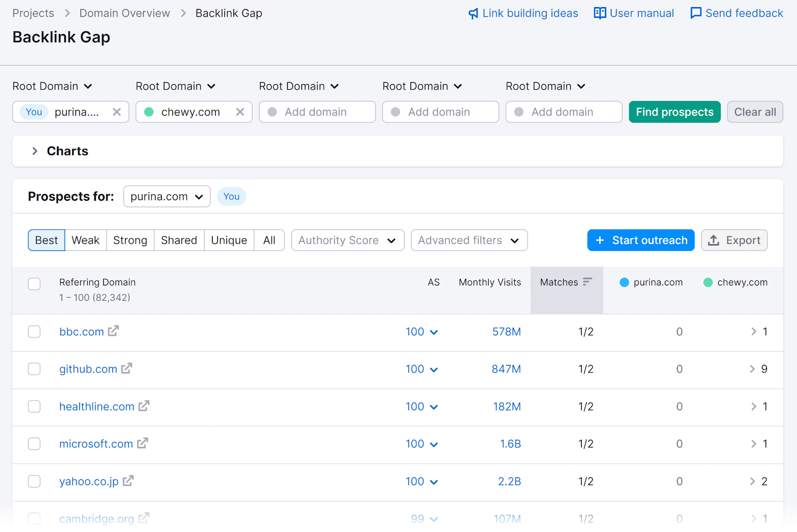This screenshot has height=532, width=797.
Task: Select the All prospects tab
Action: pyautogui.click(x=269, y=240)
